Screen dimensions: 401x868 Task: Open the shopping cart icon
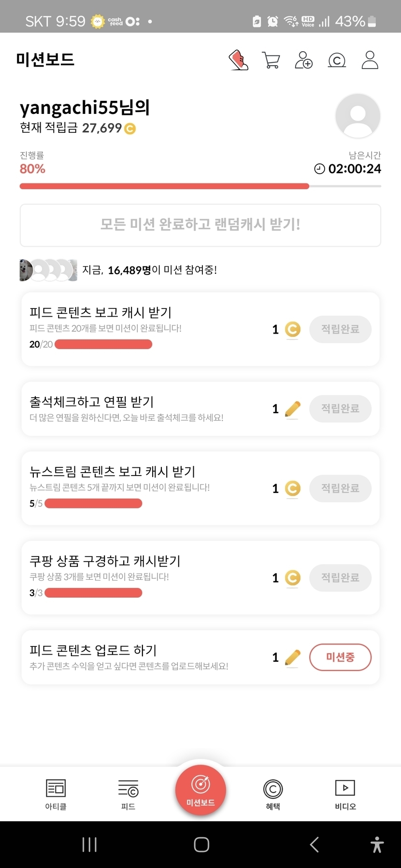pos(271,60)
